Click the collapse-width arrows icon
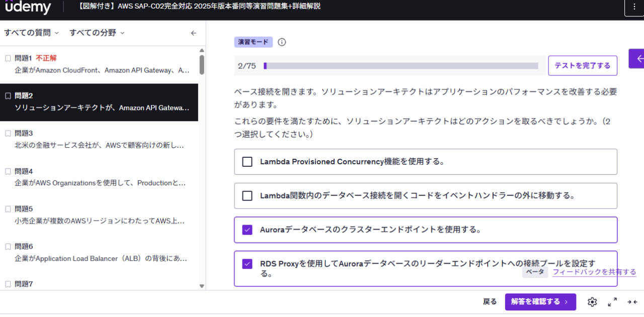644x317 pixels. 631,302
